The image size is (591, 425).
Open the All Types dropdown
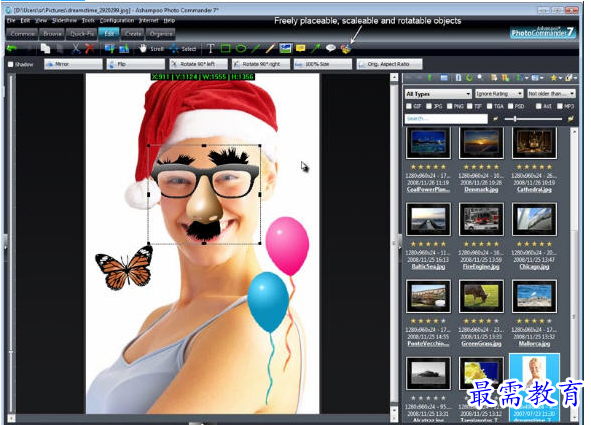[438, 94]
